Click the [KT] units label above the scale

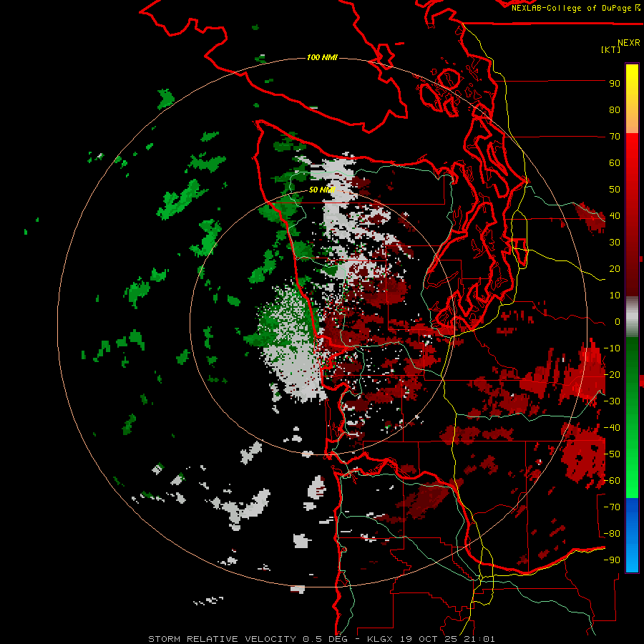(611, 49)
